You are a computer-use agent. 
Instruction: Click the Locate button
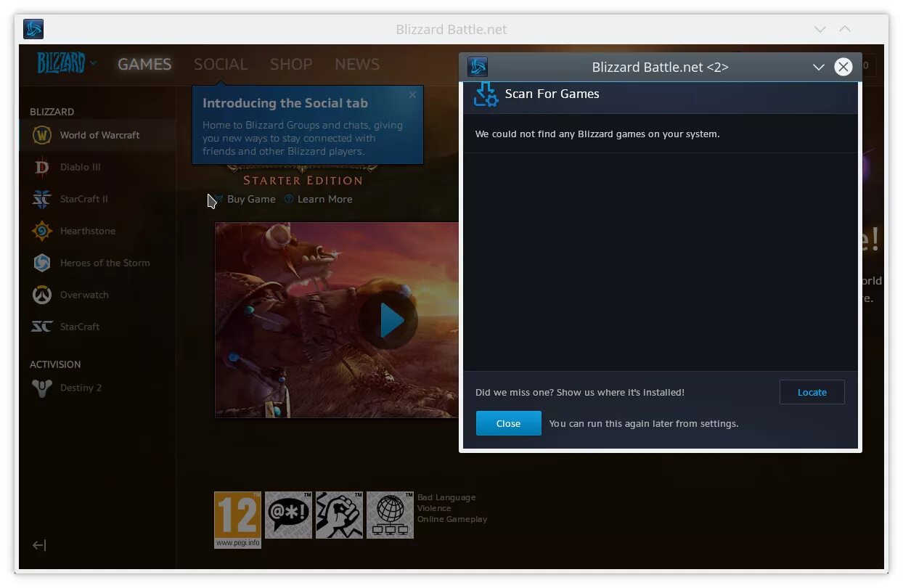pyautogui.click(x=812, y=392)
